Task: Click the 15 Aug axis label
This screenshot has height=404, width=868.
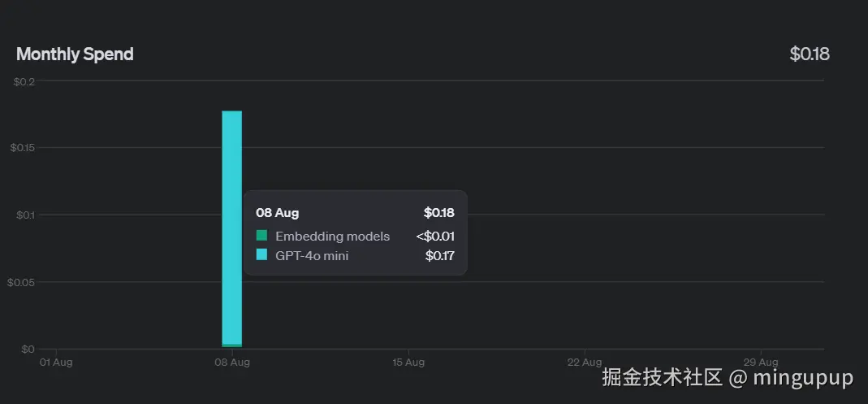Action: pos(408,363)
